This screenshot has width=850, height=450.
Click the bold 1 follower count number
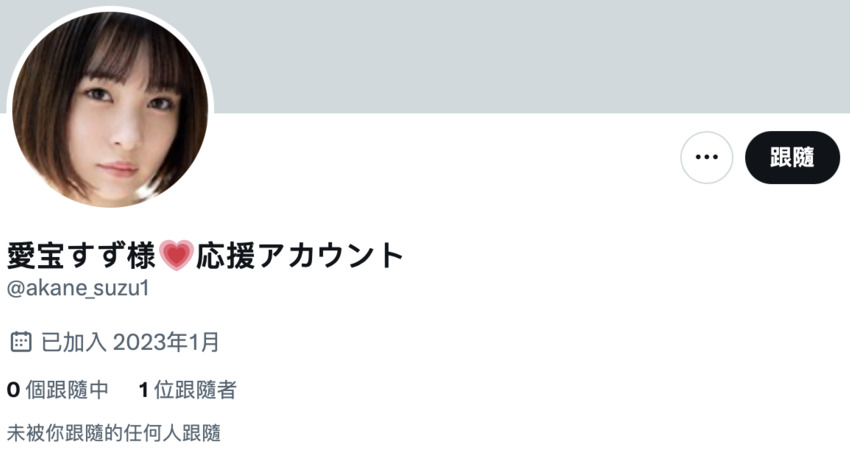pos(144,390)
